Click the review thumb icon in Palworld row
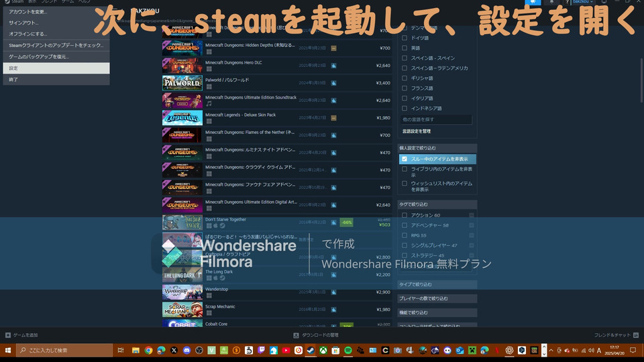 click(x=333, y=83)
